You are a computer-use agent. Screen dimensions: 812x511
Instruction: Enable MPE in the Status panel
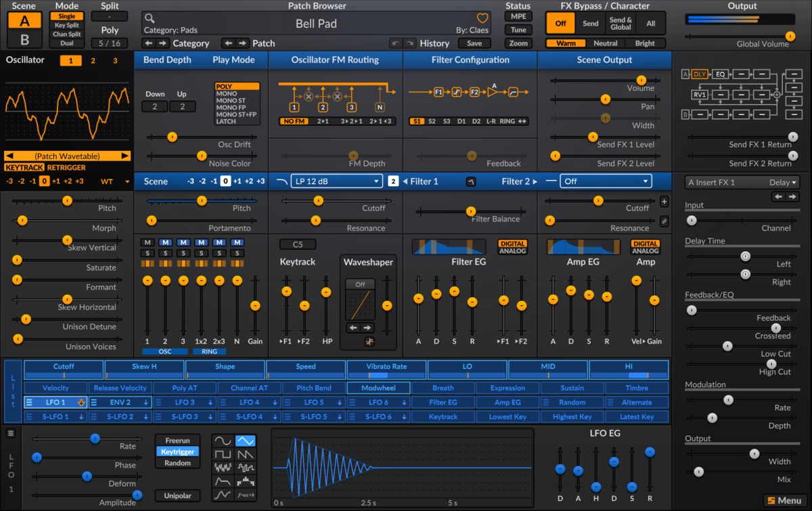[x=518, y=16]
